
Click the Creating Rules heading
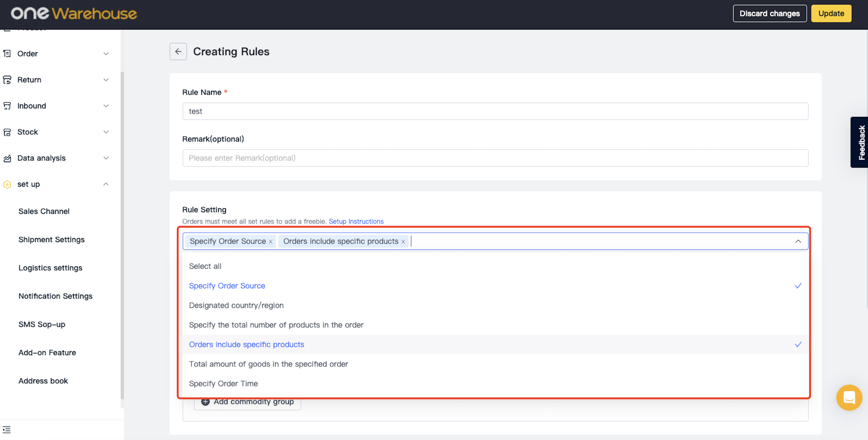coord(231,51)
